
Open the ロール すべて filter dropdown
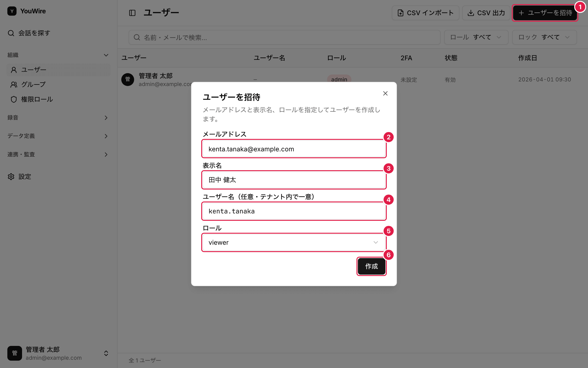point(476,37)
